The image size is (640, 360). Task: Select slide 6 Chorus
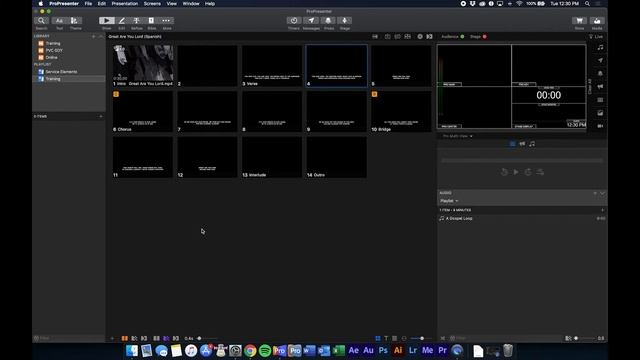coord(143,111)
